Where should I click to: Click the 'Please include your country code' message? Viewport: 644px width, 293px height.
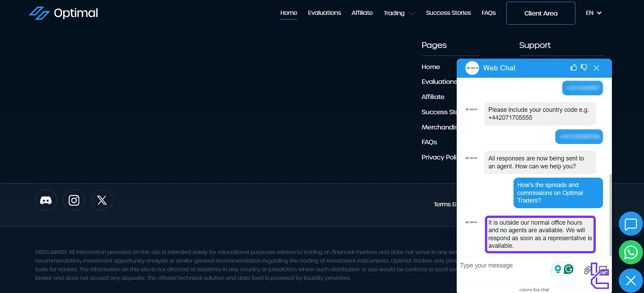click(x=540, y=114)
